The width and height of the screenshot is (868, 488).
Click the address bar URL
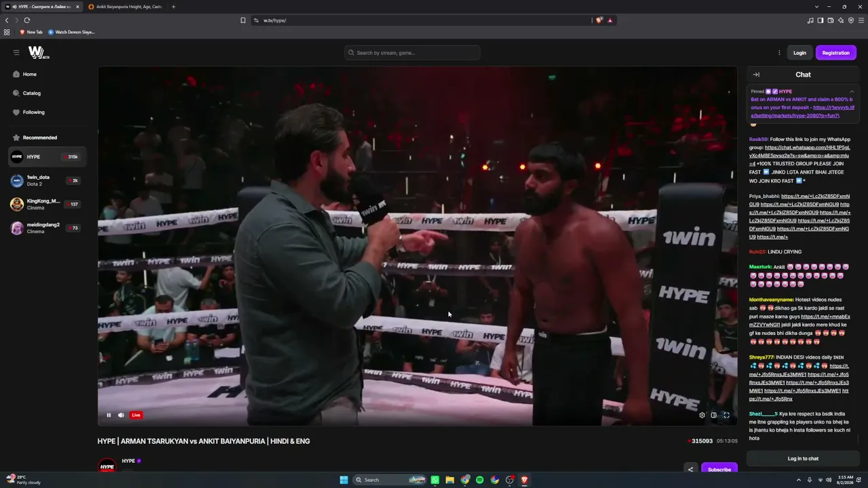[275, 20]
